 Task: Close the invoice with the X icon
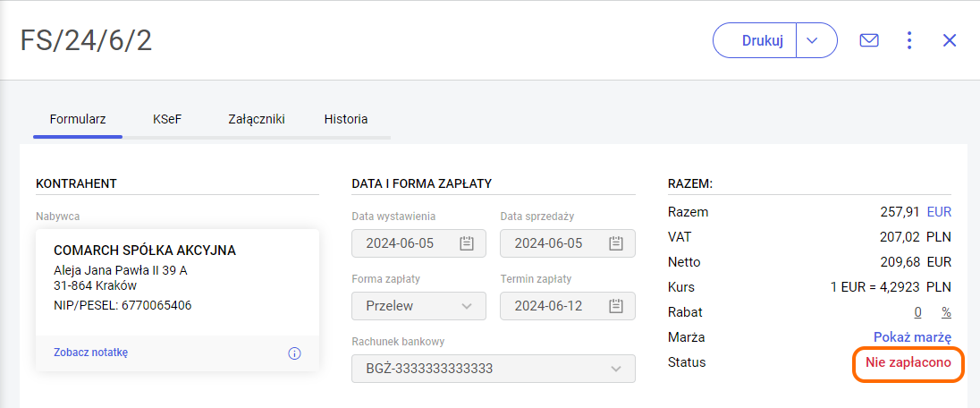coord(950,40)
